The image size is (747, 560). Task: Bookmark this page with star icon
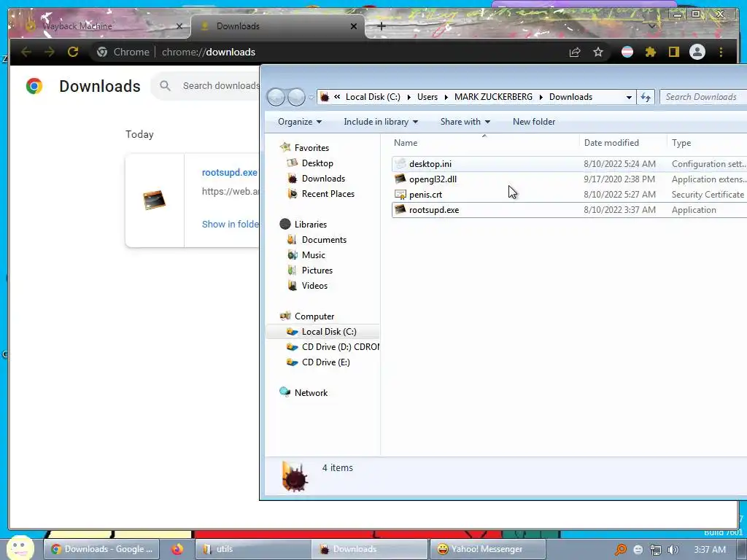[598, 52]
